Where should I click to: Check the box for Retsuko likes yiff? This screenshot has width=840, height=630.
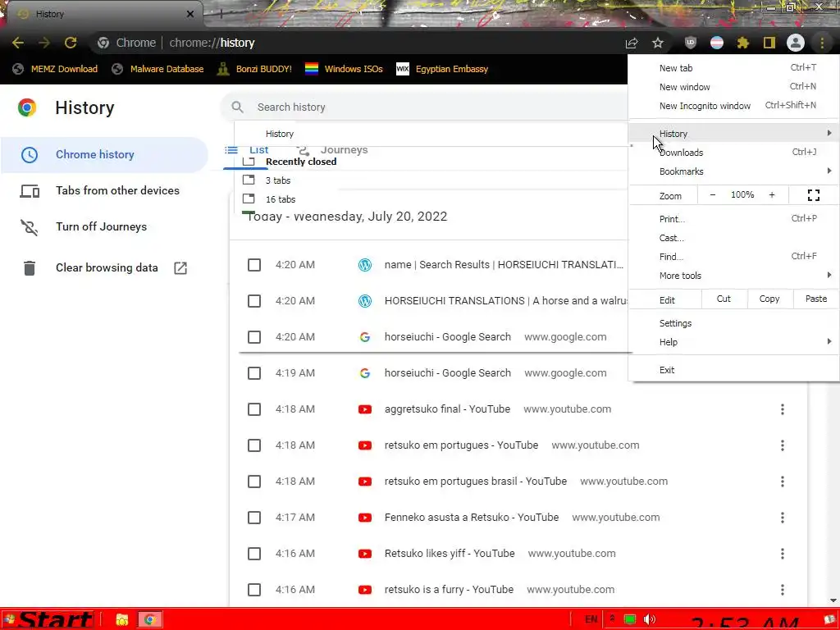[x=254, y=554]
